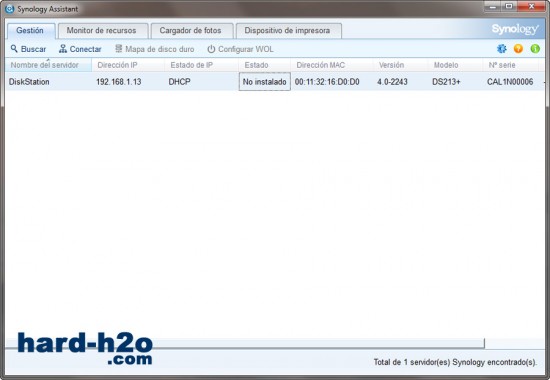Click version 4.0-2243 cell
Screen dimensions: 550x380
point(392,82)
